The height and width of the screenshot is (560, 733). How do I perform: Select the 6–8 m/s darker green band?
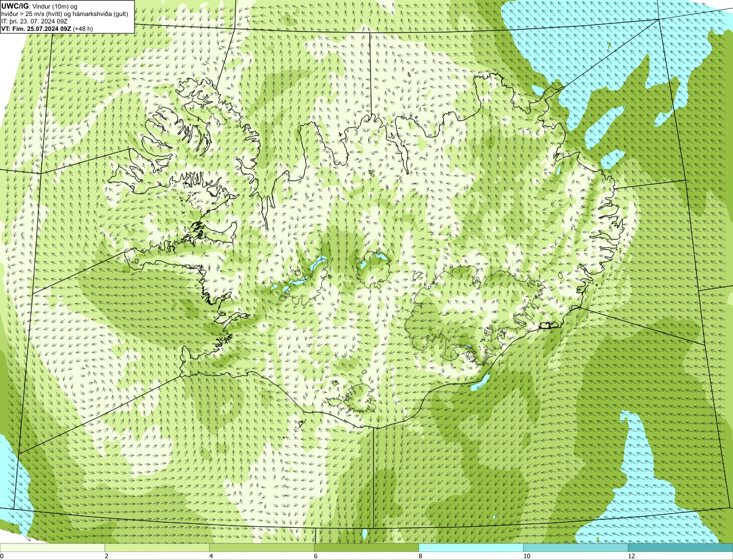point(367,547)
